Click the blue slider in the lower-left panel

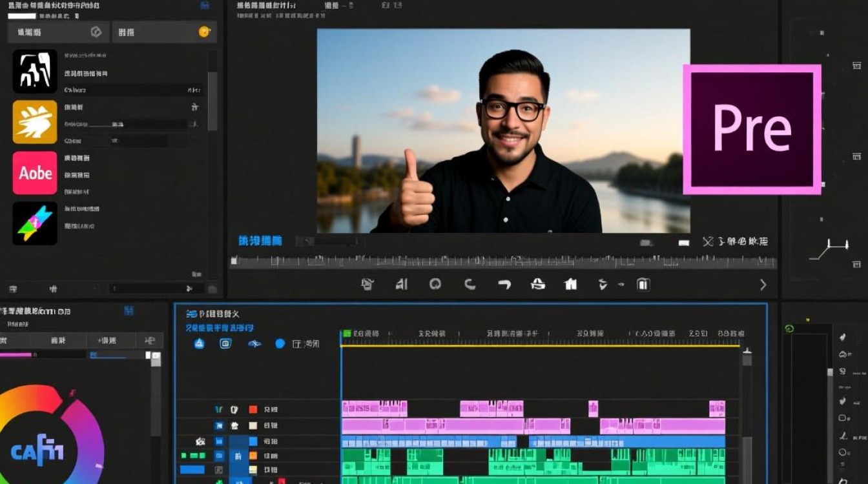[x=108, y=354]
